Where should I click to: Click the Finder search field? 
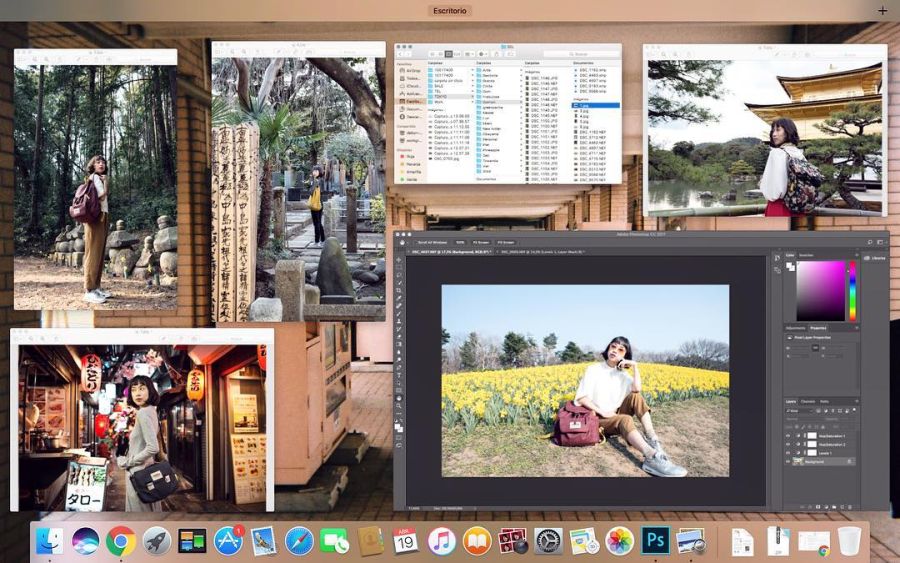tap(580, 54)
